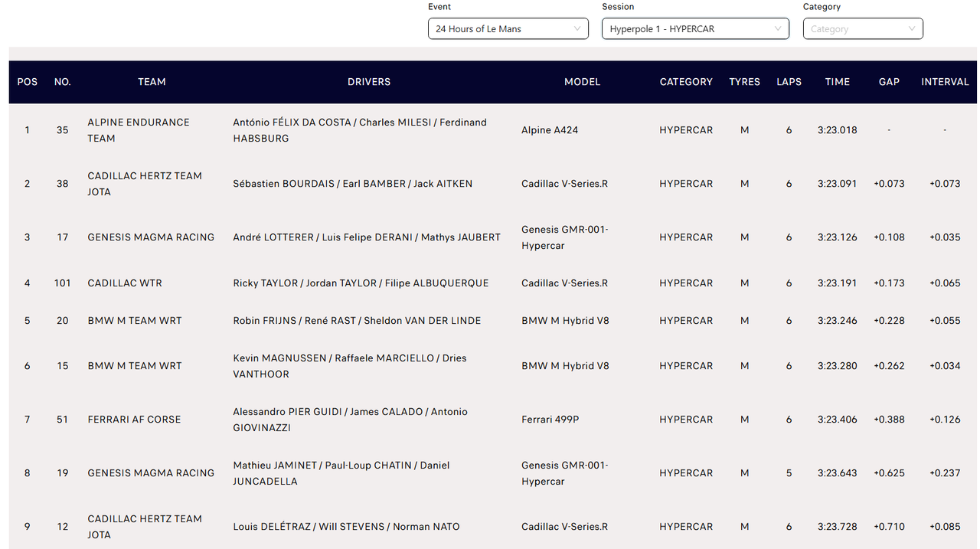Select the António FÉLIX DA COSTA drivers cell
This screenshot has height=549, width=980.
point(360,130)
